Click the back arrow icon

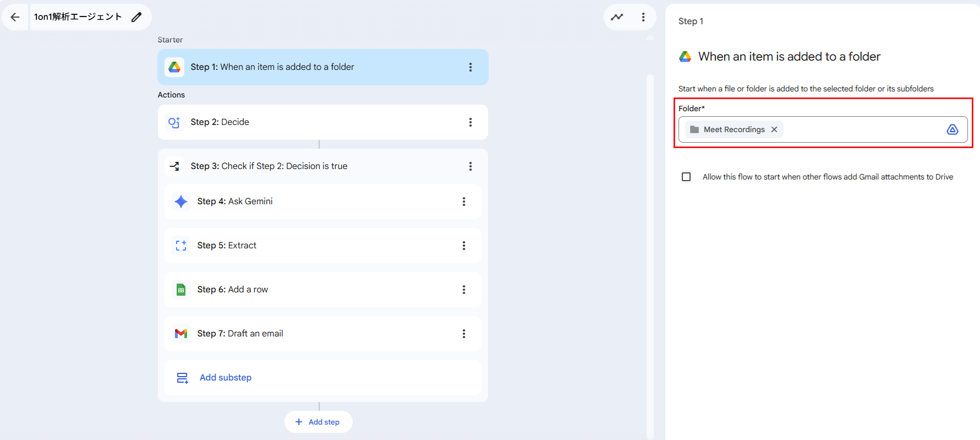coord(15,17)
